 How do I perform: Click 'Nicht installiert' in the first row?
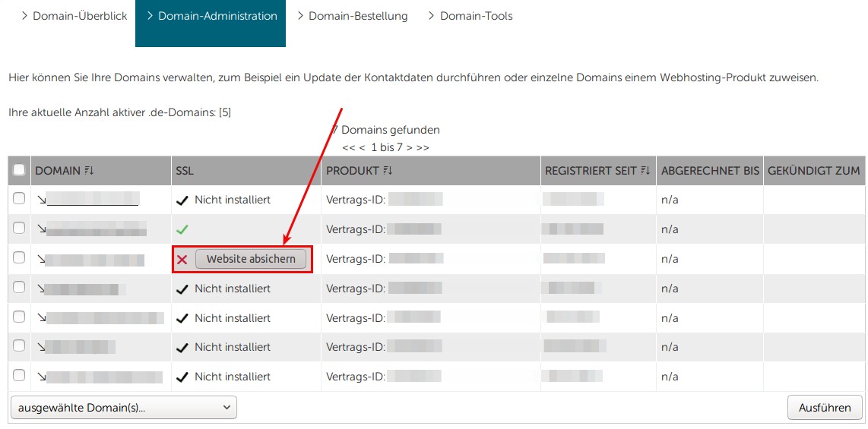tap(233, 200)
